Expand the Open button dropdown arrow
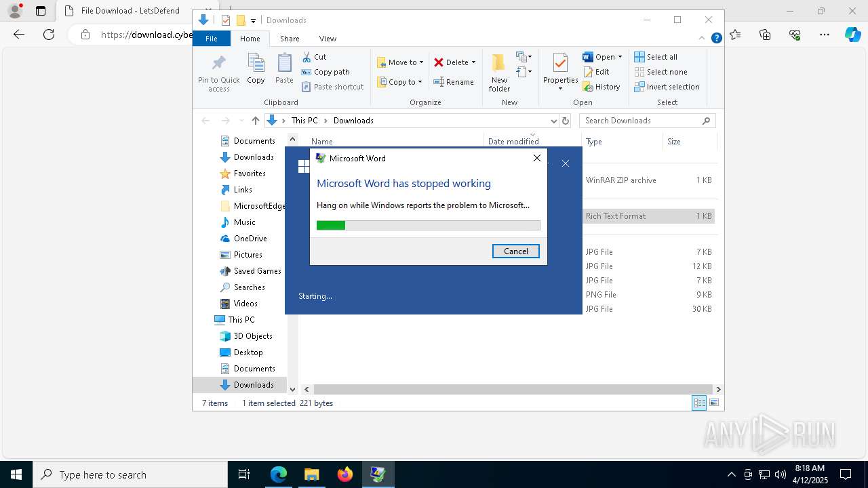Image resolution: width=868 pixels, height=488 pixels. point(620,57)
